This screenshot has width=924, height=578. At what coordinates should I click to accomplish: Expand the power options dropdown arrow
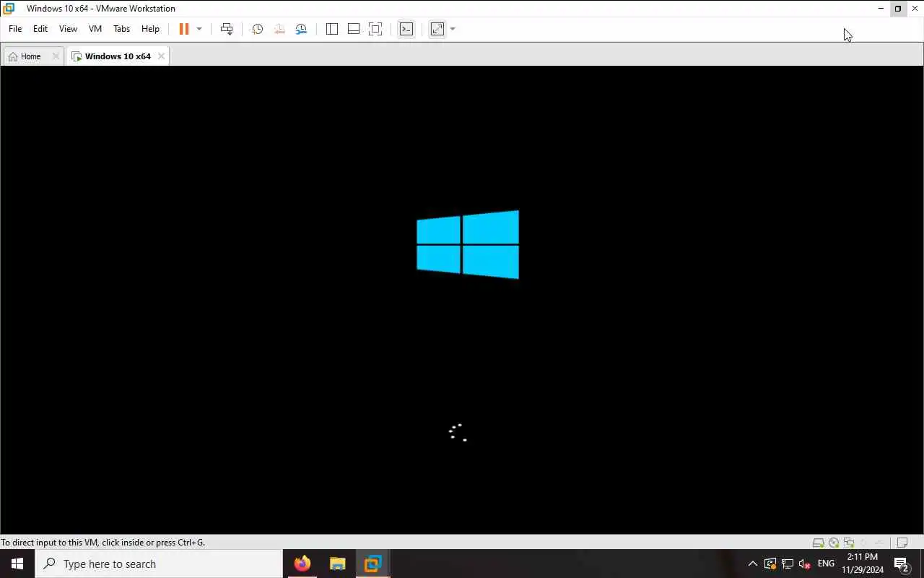point(199,29)
